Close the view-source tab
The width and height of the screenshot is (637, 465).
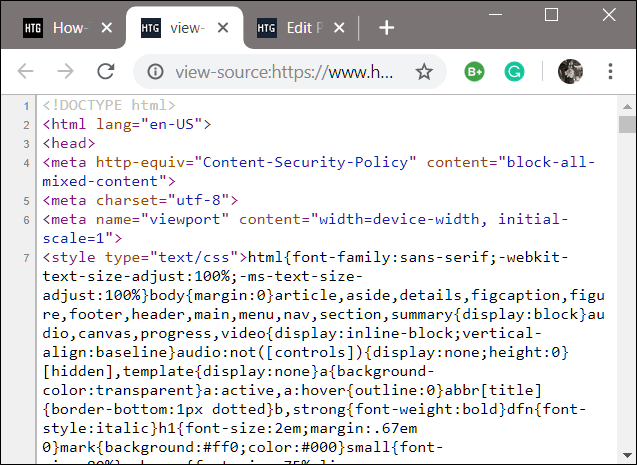click(226, 28)
